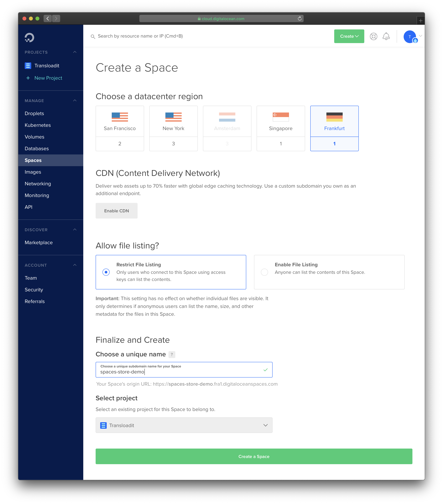
Task: Click the Create a Space button
Action: click(254, 456)
